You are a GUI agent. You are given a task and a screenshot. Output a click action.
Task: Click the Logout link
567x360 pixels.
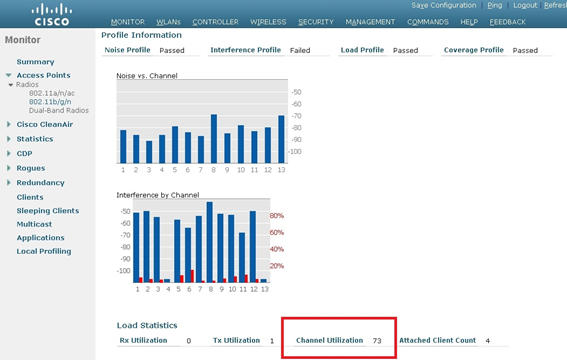point(525,5)
